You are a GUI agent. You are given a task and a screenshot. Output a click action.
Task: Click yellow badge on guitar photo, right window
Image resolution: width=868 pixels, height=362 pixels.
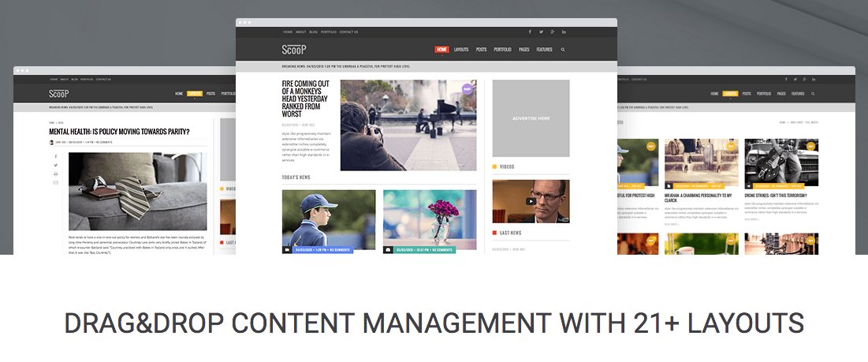click(x=811, y=146)
